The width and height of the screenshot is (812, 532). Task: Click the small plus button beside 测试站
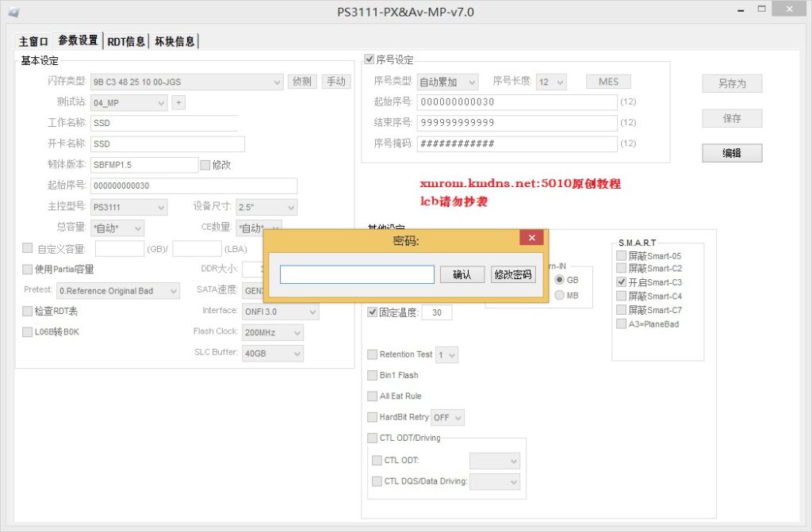click(178, 102)
